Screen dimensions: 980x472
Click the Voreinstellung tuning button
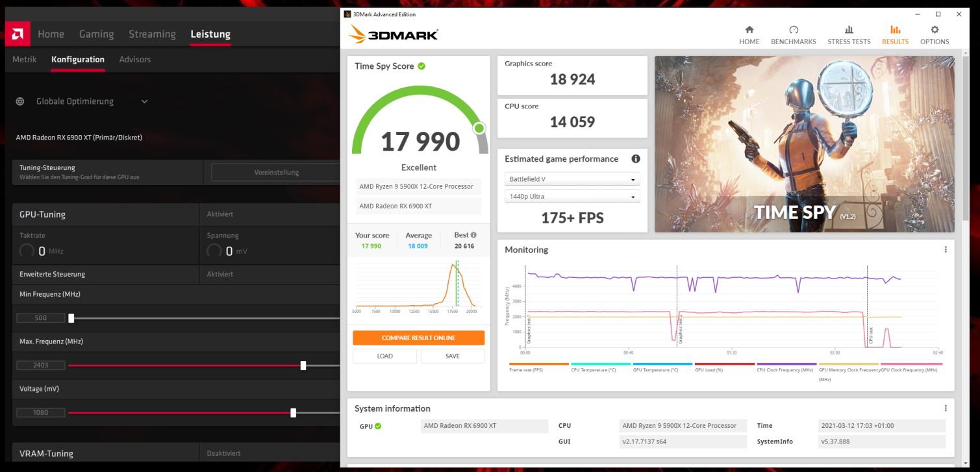coord(276,172)
